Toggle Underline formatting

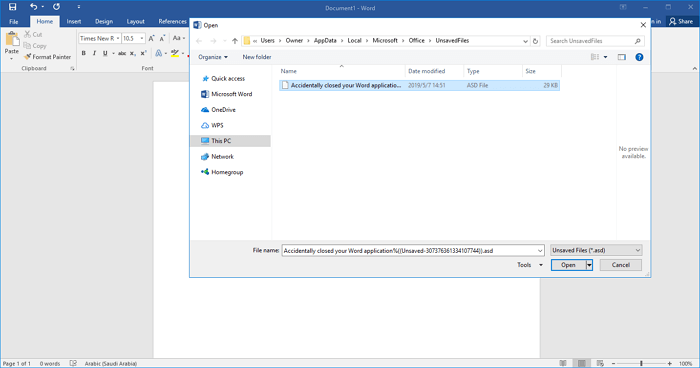pyautogui.click(x=105, y=53)
